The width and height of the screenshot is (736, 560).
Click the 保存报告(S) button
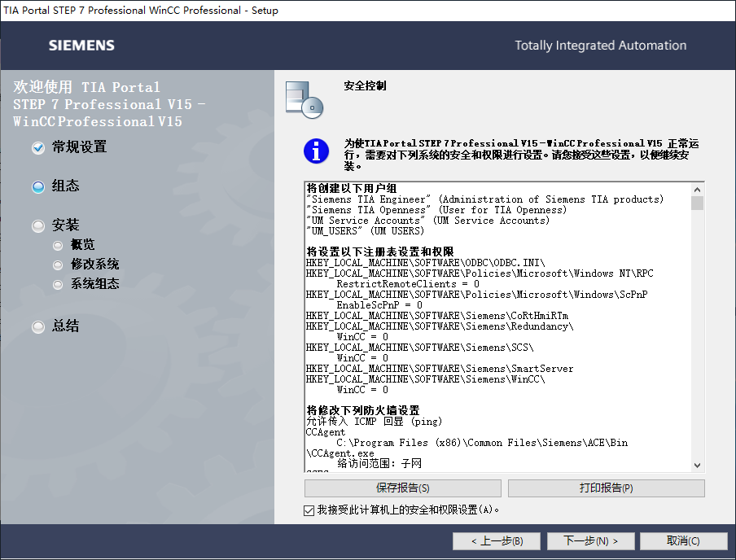pyautogui.click(x=403, y=488)
